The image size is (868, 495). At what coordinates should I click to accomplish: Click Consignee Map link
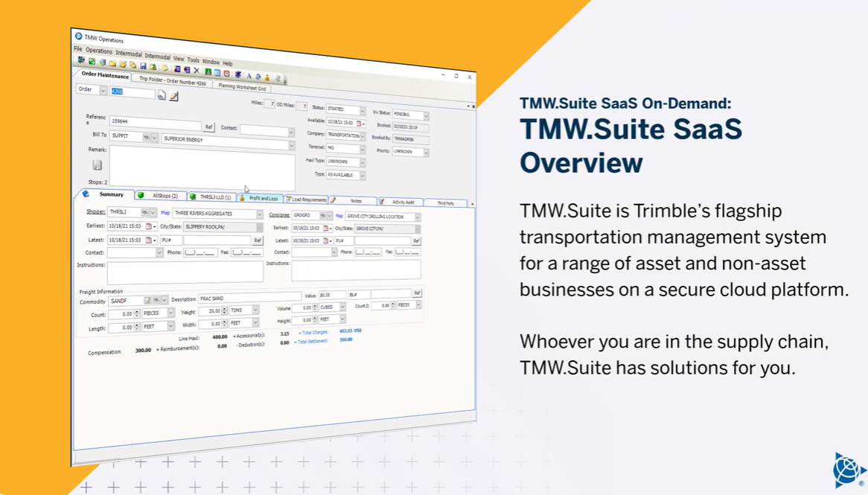339,216
